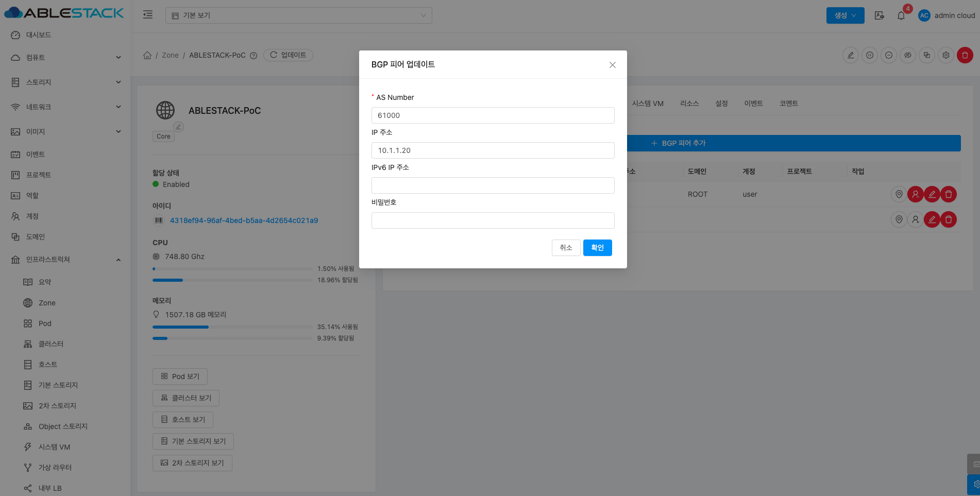This screenshot has width=980, height=496.
Task: Expand the 네트워크 sidebar menu
Action: click(x=65, y=107)
